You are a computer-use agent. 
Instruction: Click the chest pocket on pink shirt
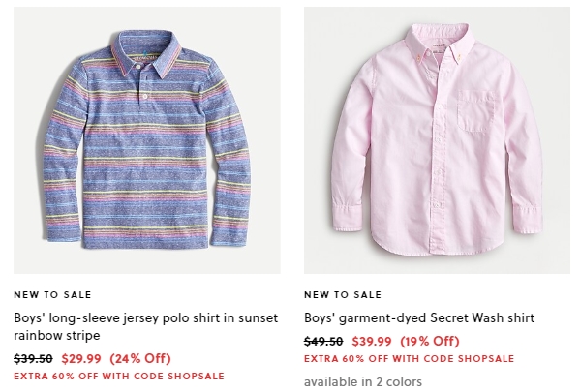click(476, 111)
